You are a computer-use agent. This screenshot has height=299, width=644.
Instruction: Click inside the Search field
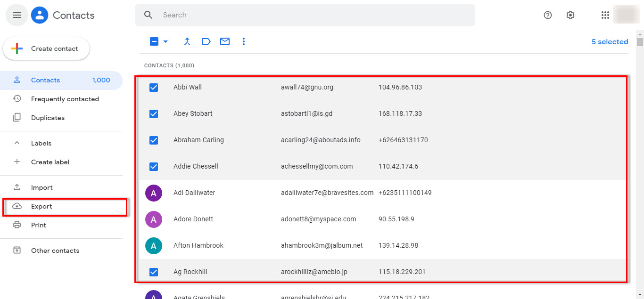(x=236, y=15)
